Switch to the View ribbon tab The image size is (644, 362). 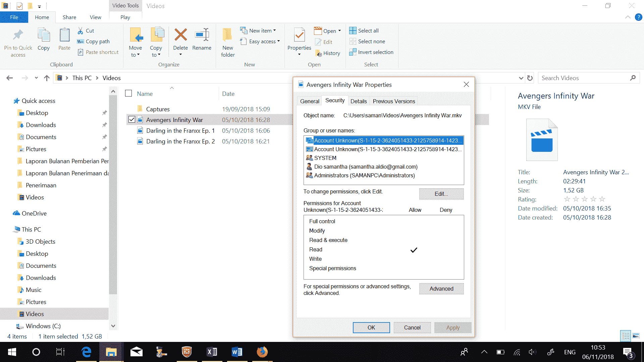tap(95, 17)
